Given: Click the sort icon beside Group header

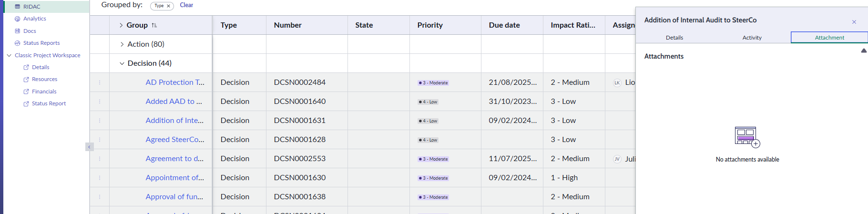Looking at the screenshot, I should click(154, 25).
